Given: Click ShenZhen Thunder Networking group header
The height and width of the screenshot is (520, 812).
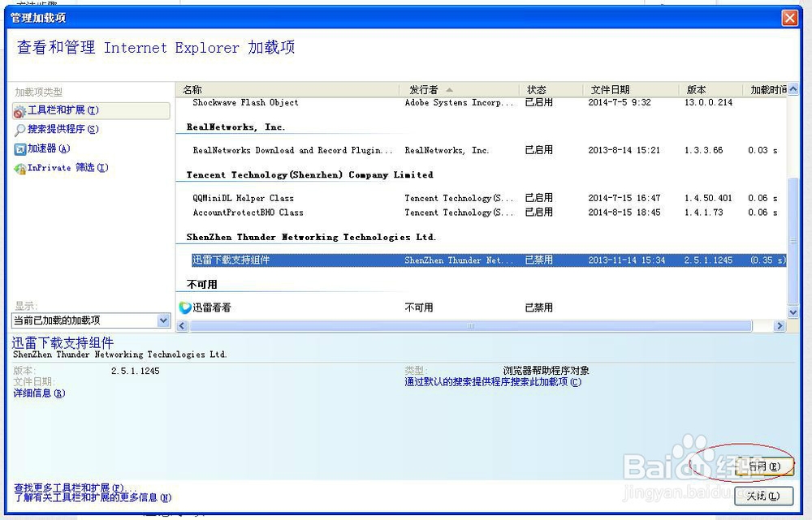Looking at the screenshot, I should tap(311, 237).
